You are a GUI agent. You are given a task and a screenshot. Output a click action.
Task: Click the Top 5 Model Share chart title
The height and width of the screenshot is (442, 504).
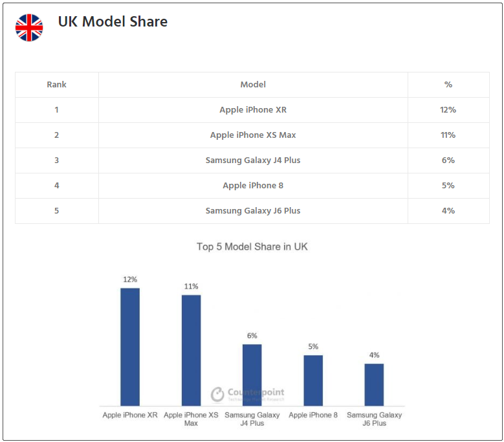click(252, 247)
